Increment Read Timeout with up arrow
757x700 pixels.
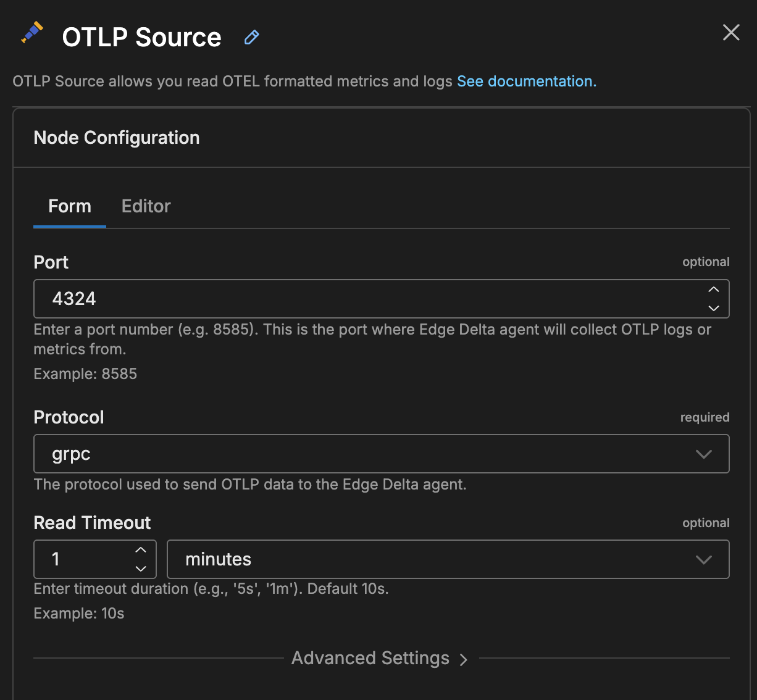(141, 551)
